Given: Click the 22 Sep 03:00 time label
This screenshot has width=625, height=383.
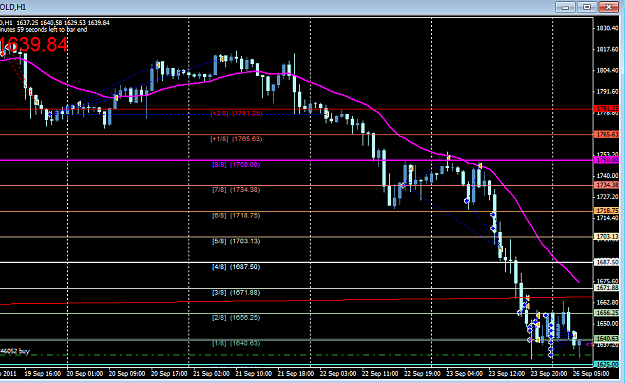Looking at the screenshot, I should click(338, 374).
